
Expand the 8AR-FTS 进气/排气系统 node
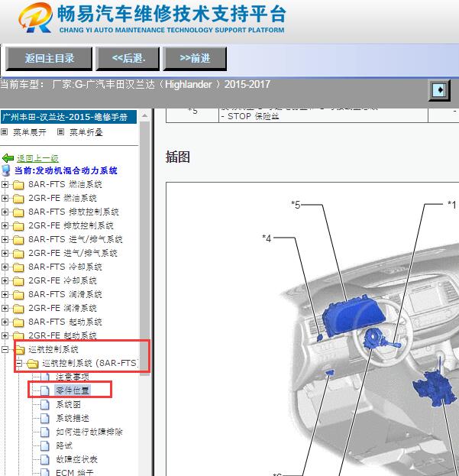pyautogui.click(x=5, y=239)
